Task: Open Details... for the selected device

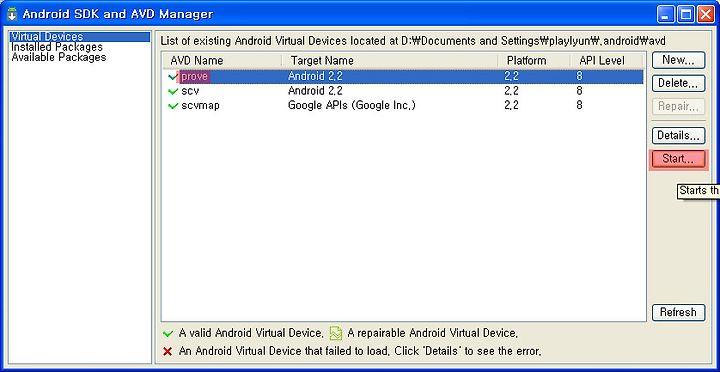Action: coord(678,135)
